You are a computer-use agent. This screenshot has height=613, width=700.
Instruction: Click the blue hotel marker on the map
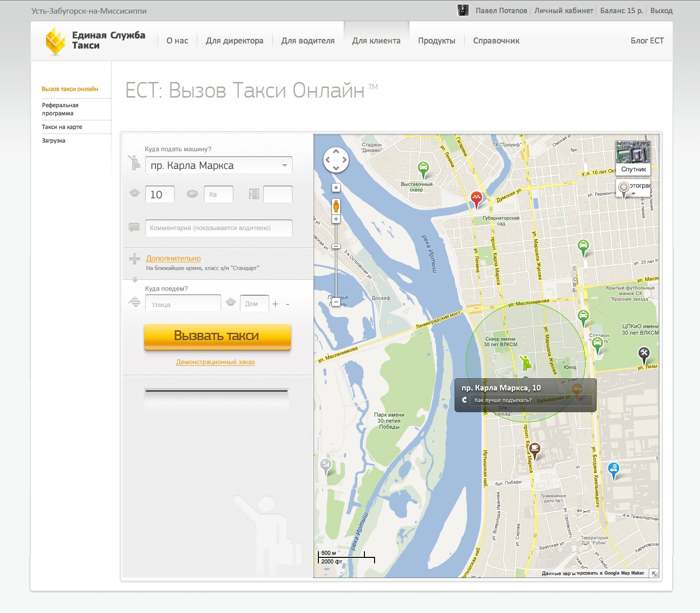pyautogui.click(x=613, y=470)
